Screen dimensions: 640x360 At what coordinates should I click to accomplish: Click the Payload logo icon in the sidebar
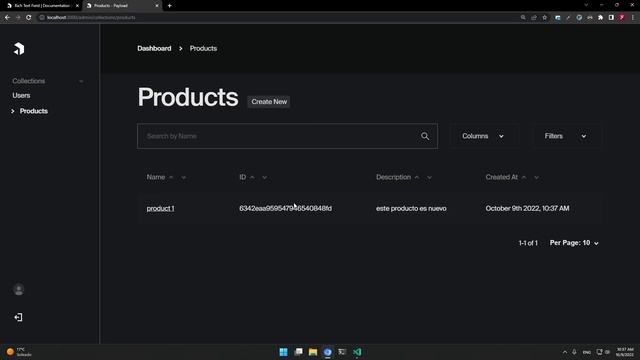click(19, 49)
